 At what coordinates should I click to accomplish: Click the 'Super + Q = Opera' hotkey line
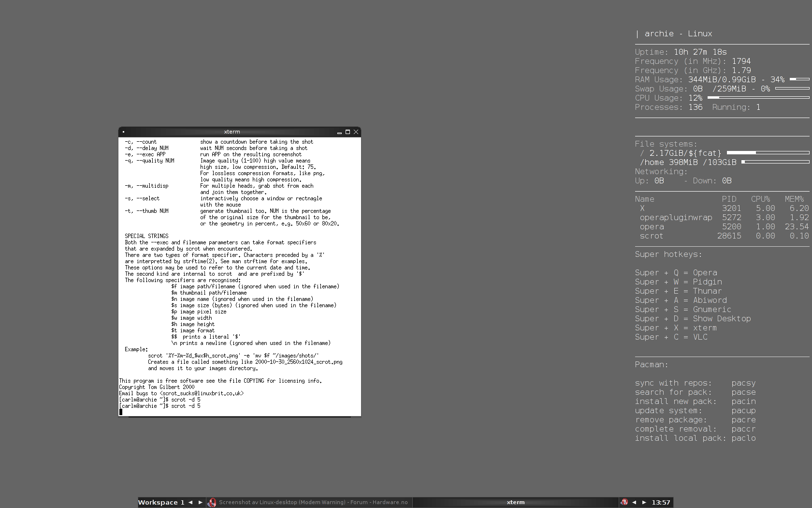[x=676, y=273]
